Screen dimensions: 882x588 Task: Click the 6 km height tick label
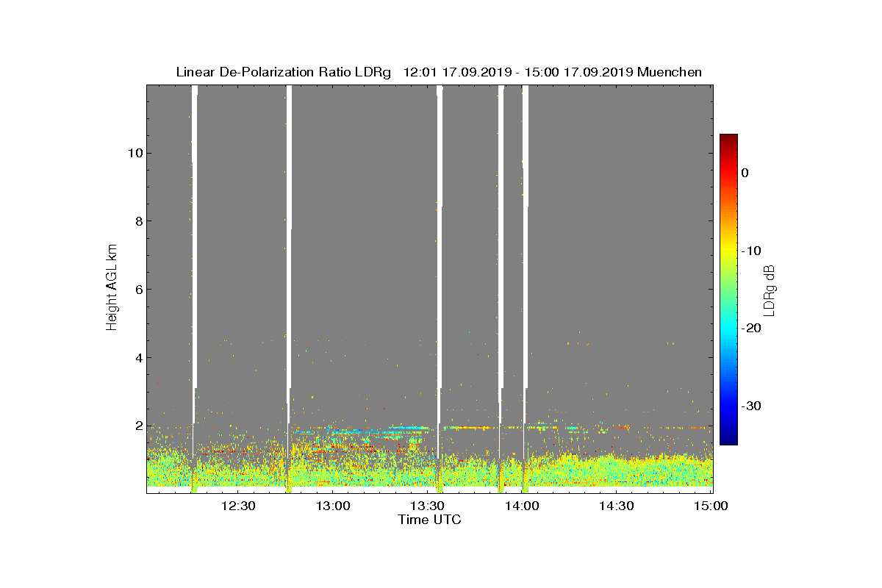tap(138, 289)
